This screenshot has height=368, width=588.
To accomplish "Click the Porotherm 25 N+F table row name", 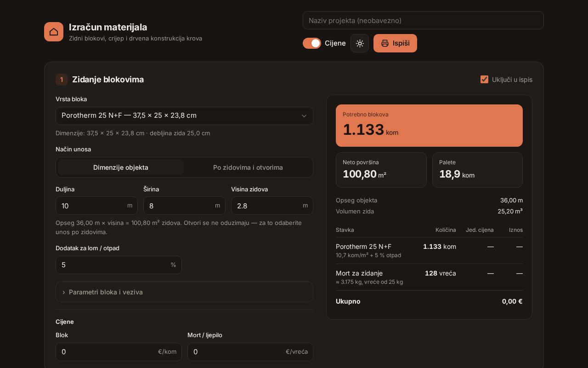I will tap(363, 247).
